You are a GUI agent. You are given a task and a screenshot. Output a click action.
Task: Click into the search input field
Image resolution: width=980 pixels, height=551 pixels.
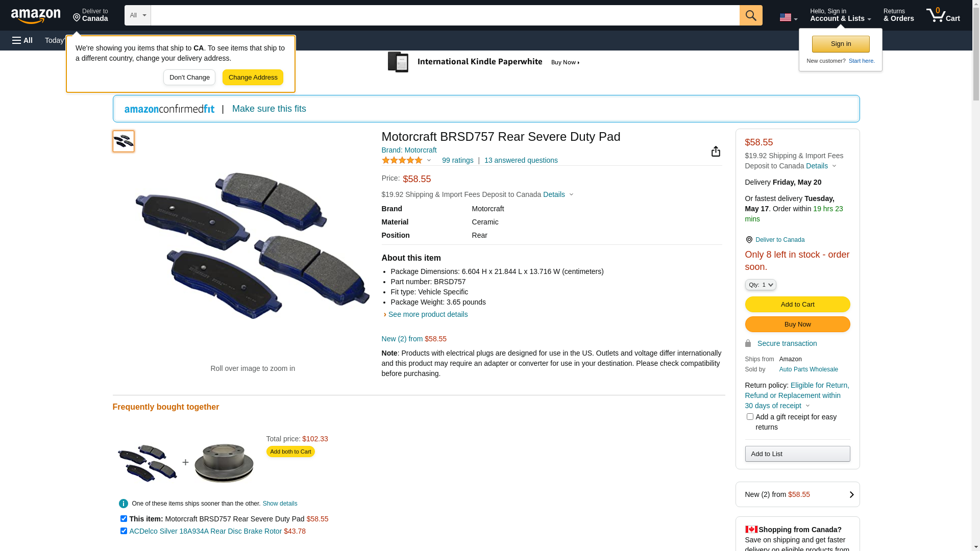pyautogui.click(x=445, y=15)
